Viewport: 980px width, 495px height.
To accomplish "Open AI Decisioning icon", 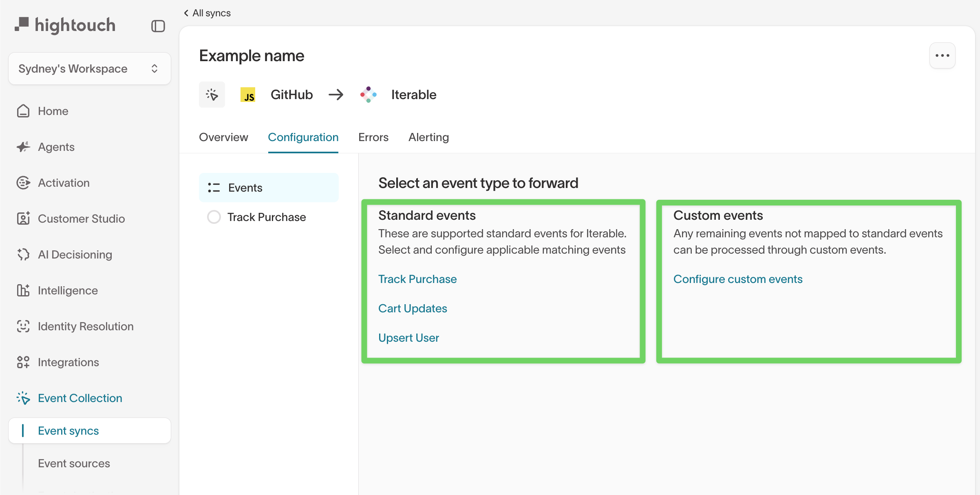I will pyautogui.click(x=23, y=254).
